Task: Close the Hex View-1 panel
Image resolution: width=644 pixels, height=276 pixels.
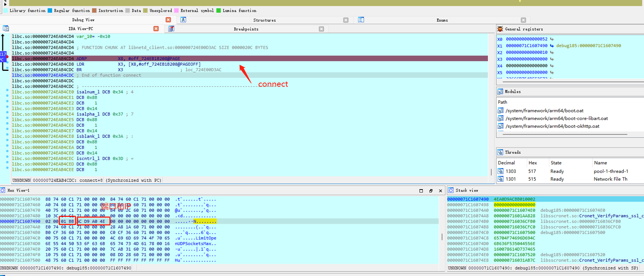Action: [x=440, y=191]
